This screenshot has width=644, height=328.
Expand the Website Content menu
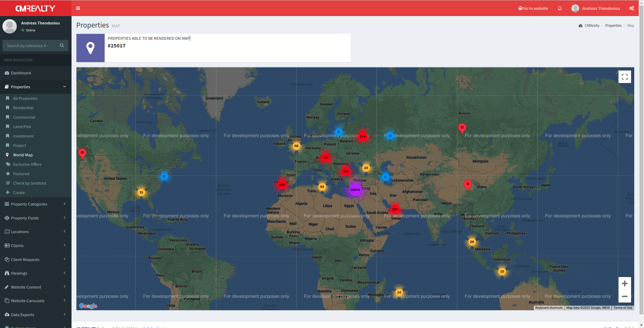[x=36, y=287]
